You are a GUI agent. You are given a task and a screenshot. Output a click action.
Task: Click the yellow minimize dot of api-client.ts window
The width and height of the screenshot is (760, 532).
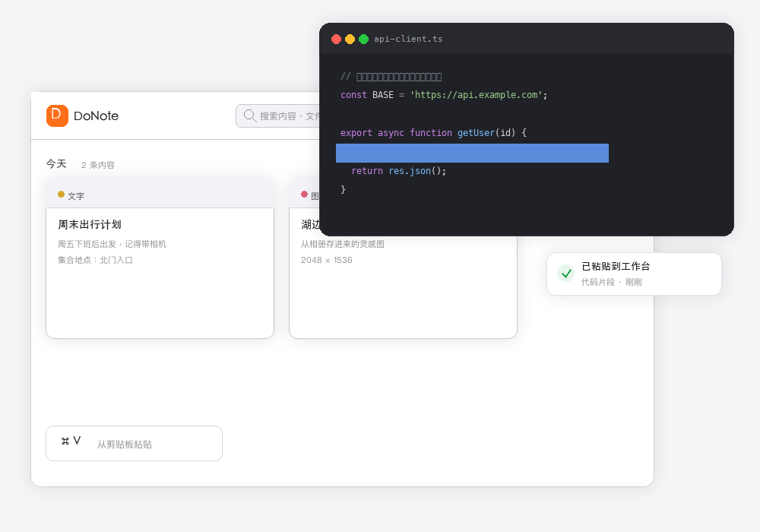tap(350, 40)
